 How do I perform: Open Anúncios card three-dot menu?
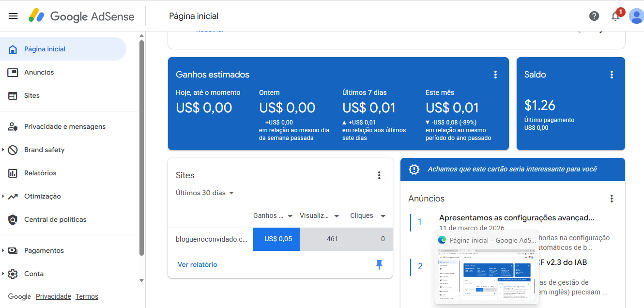(x=612, y=199)
